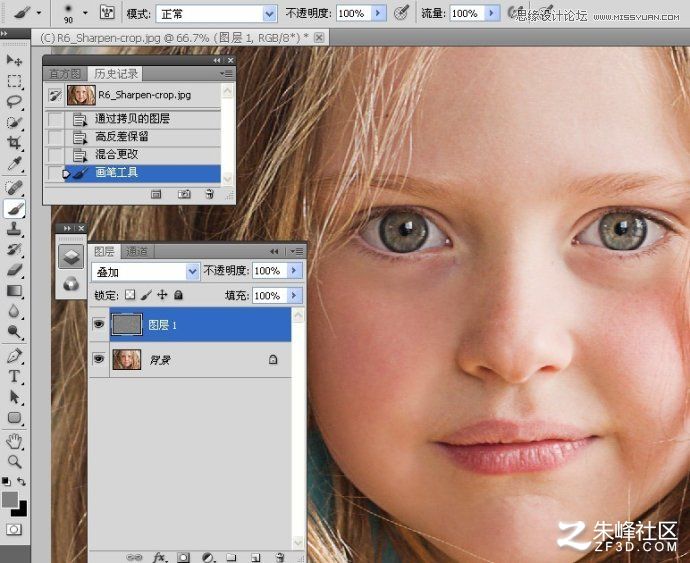Switch to 通道 tab
The height and width of the screenshot is (563, 690).
point(136,251)
